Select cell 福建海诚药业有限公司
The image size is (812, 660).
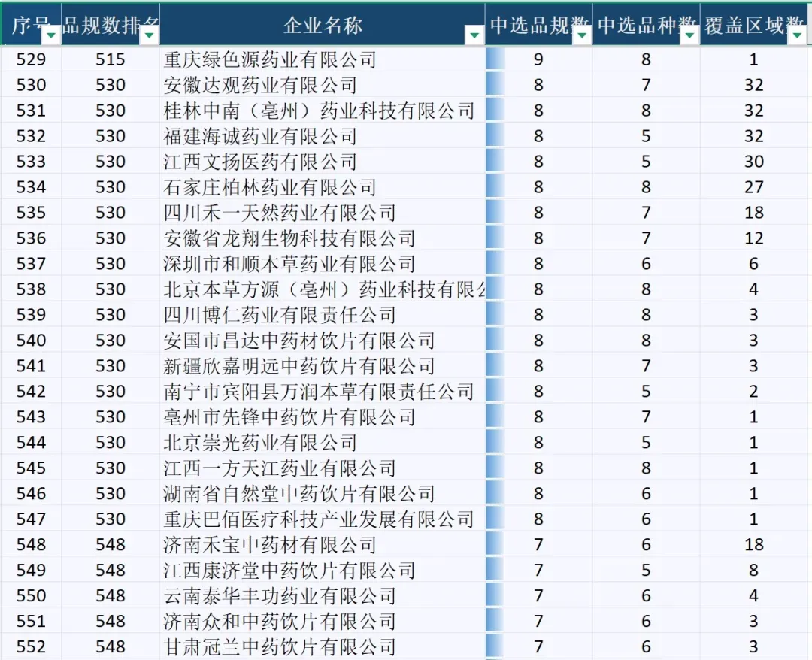[x=322, y=135]
